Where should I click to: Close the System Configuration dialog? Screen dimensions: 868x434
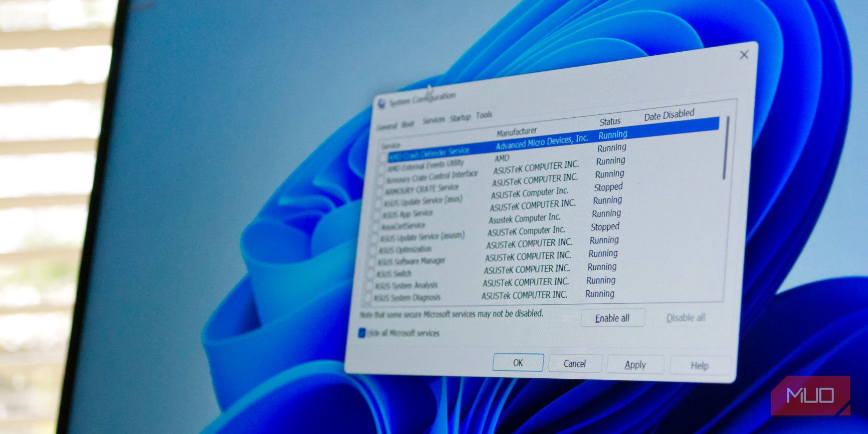point(744,55)
